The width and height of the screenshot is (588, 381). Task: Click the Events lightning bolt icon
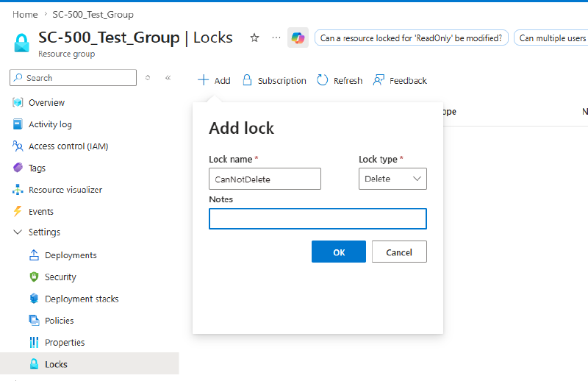pyautogui.click(x=18, y=211)
